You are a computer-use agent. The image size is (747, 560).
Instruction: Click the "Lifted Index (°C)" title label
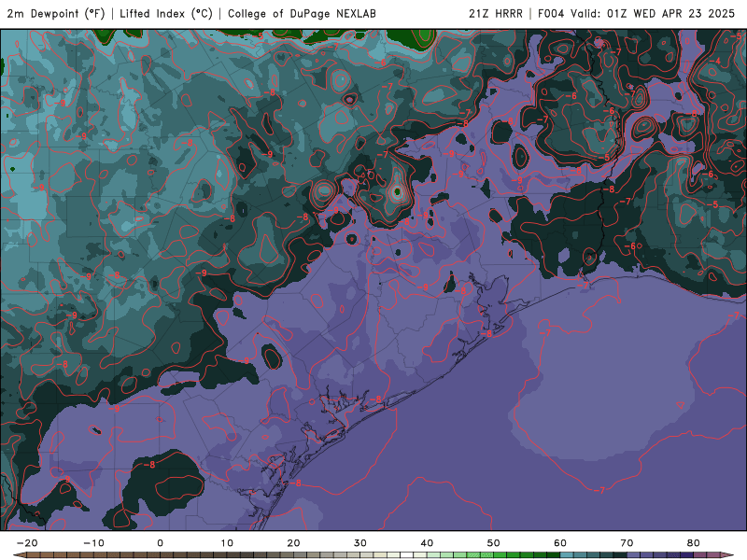tap(166, 13)
